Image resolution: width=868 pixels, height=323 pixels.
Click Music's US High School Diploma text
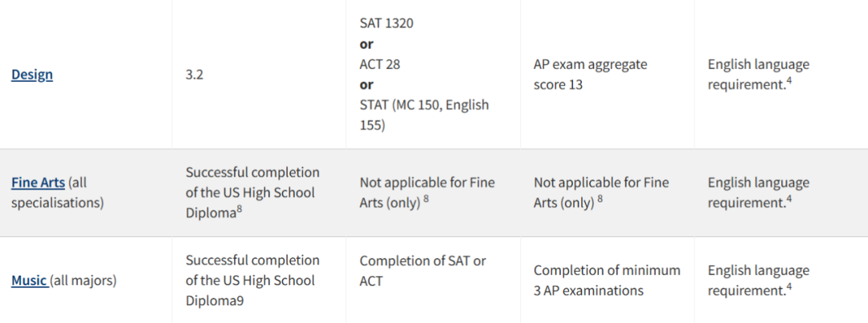252,280
